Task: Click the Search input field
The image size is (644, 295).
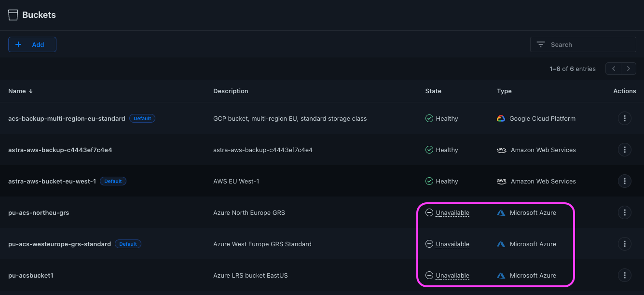Action: click(x=591, y=44)
